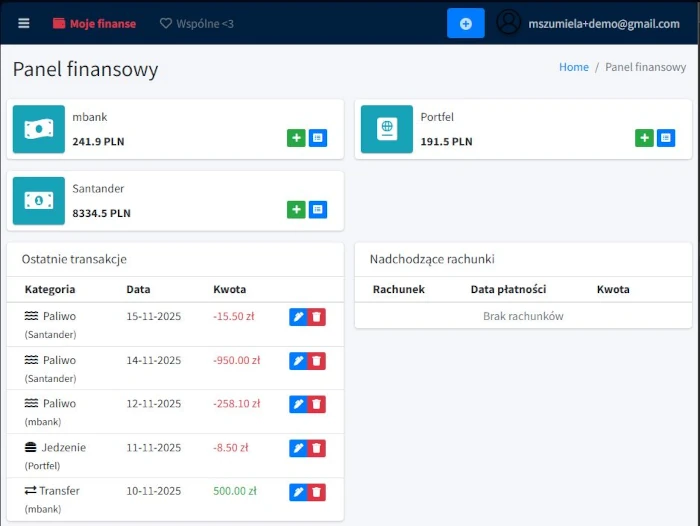The height and width of the screenshot is (526, 700).
Task: Delete the 500.00 zł Transfer transaction
Action: click(x=317, y=492)
